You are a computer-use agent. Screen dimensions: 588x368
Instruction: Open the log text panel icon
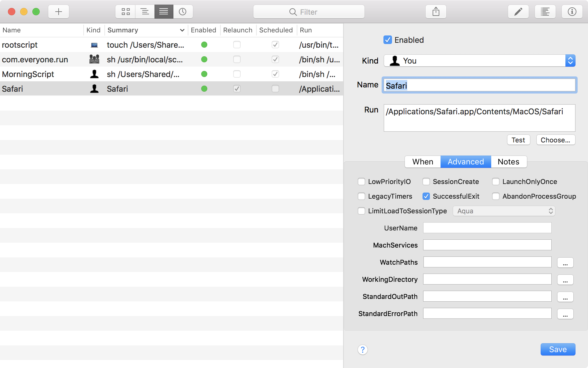[545, 12]
